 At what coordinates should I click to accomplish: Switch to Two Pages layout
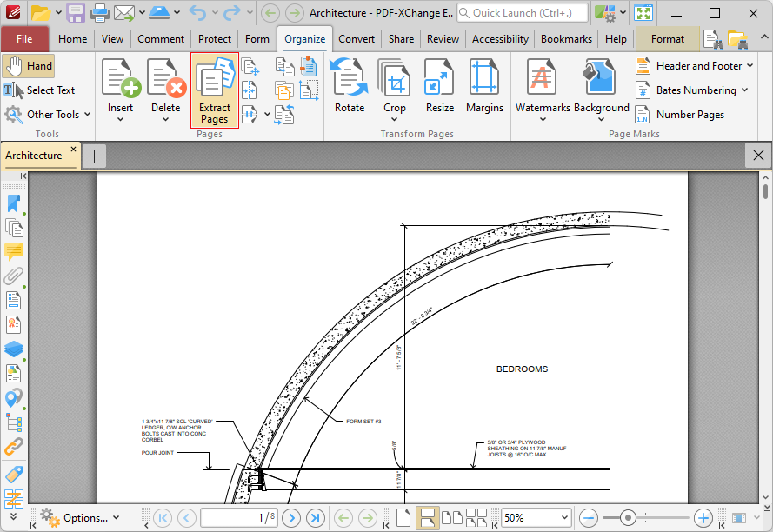(451, 518)
